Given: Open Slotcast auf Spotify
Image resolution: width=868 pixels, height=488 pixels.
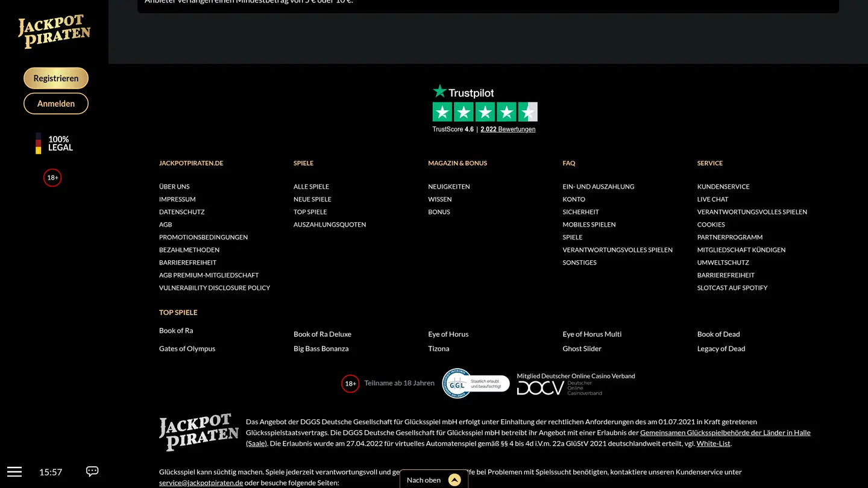Looking at the screenshot, I should click(x=732, y=288).
